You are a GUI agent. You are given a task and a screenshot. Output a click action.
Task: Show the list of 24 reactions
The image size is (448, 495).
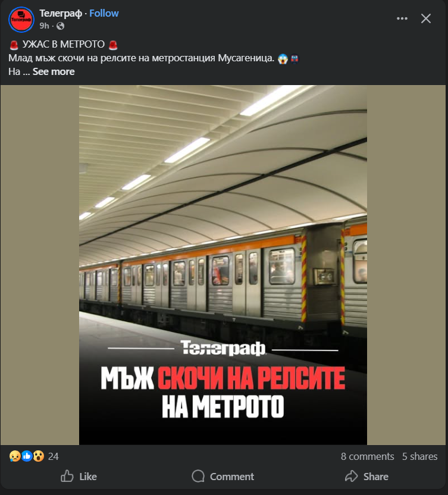(x=54, y=456)
